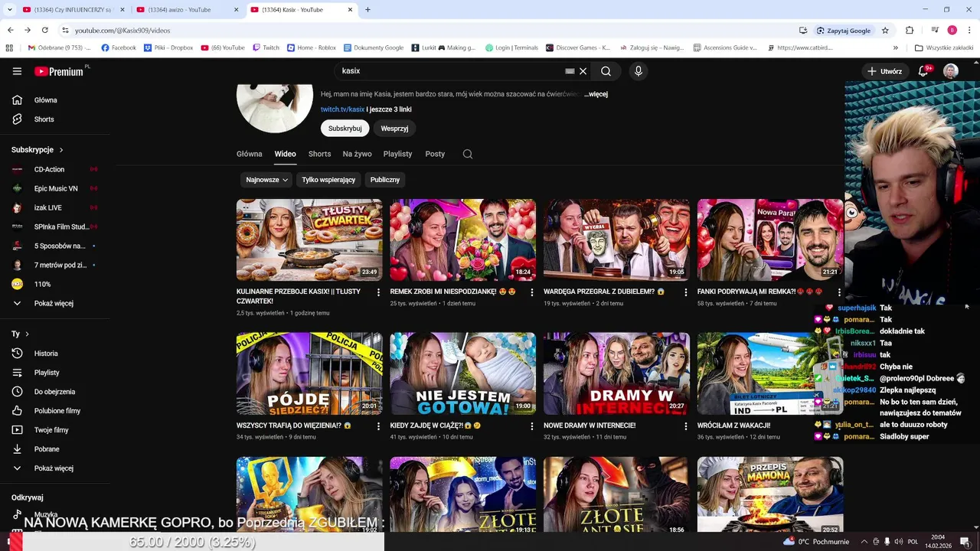
Task: Open options menu for NOWE DRAMY W INTERNECIE video
Action: [685, 425]
